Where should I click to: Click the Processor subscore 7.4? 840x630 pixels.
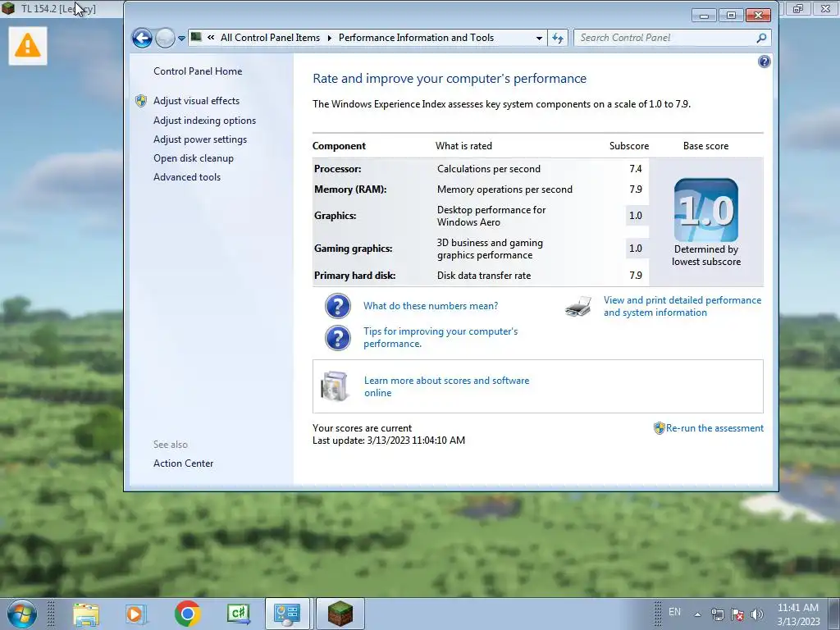click(x=636, y=169)
